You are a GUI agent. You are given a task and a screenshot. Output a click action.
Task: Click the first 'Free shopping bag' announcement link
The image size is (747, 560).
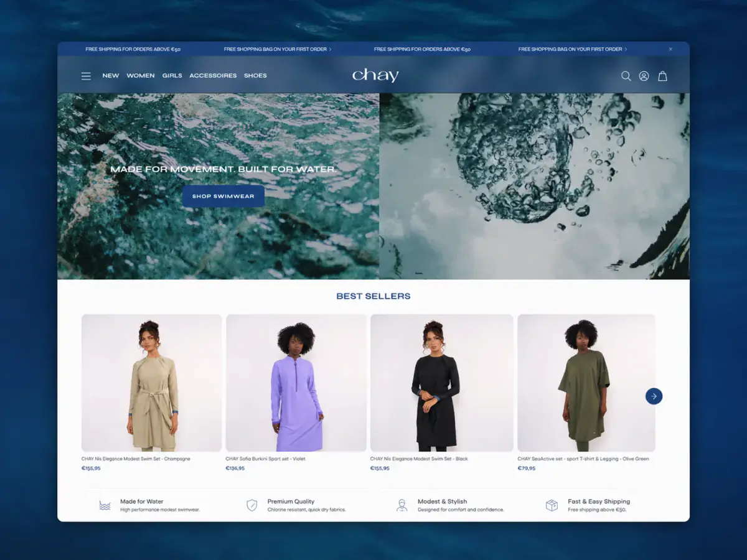[278, 49]
